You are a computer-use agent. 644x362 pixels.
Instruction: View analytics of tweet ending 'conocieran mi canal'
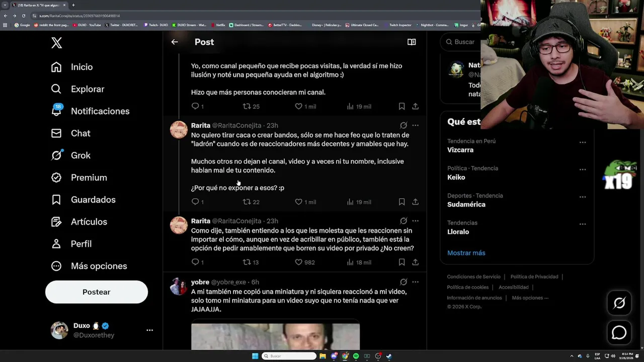click(359, 106)
